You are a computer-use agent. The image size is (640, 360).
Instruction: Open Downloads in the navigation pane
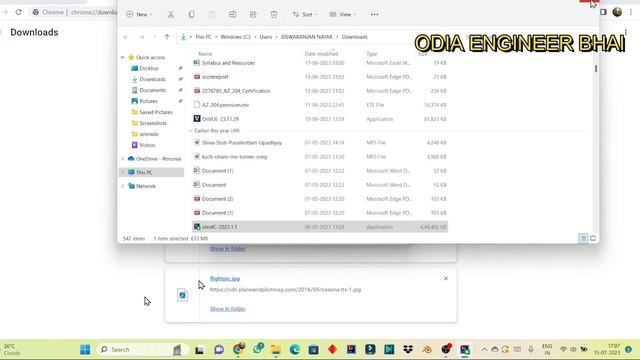(x=152, y=79)
